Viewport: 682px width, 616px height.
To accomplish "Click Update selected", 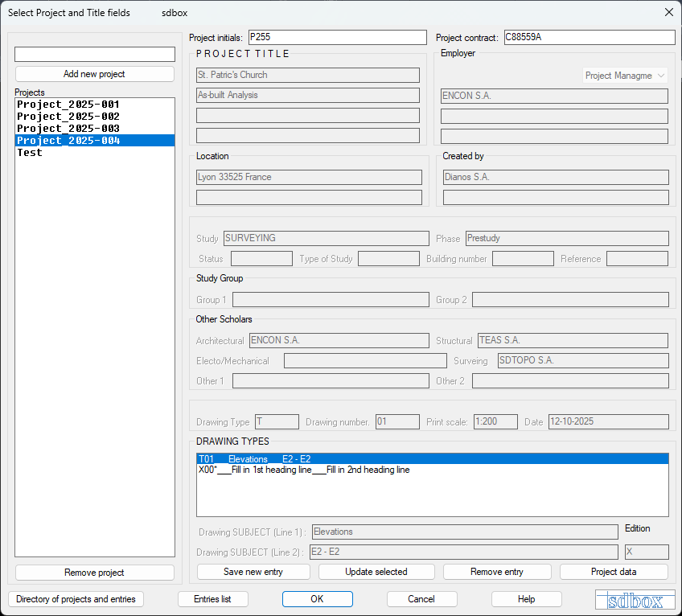I will [376, 572].
